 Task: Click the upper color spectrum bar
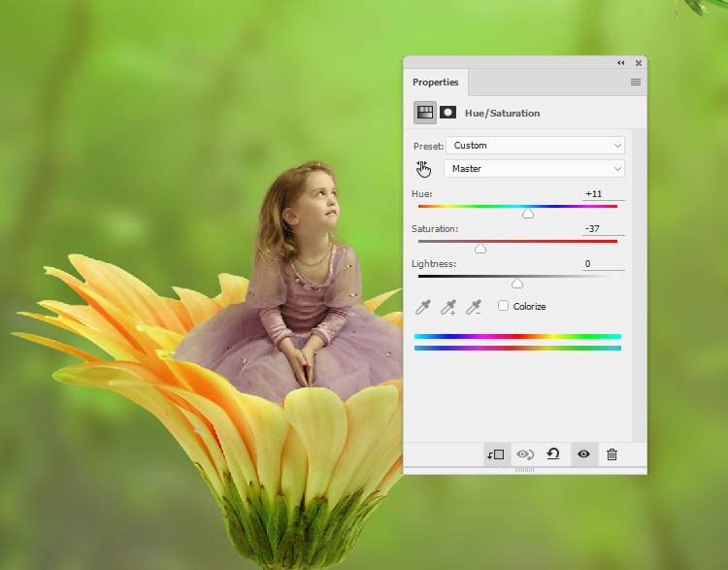point(517,336)
